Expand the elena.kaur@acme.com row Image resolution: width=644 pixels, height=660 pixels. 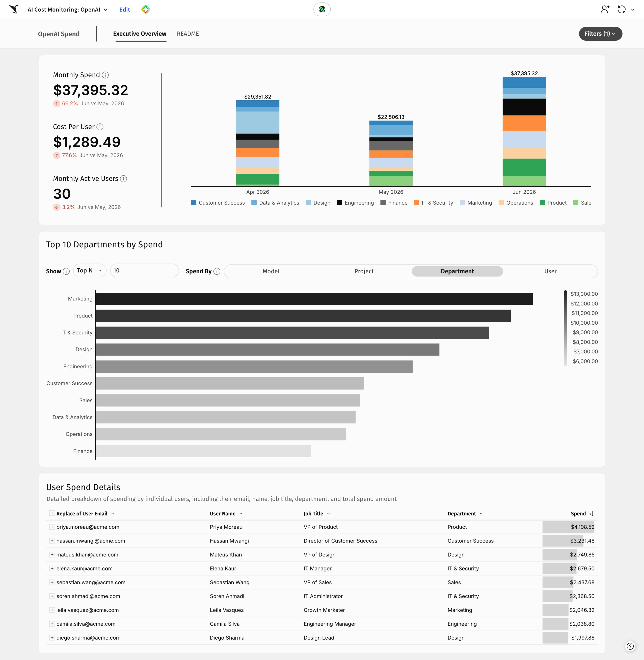click(x=52, y=568)
